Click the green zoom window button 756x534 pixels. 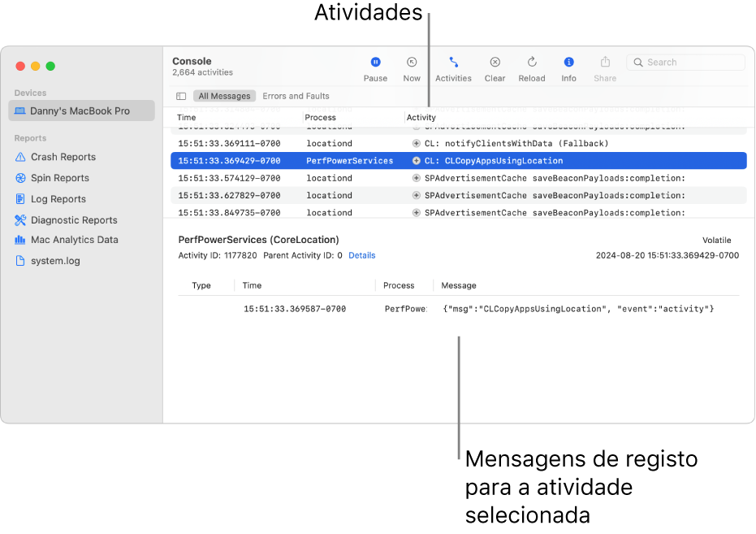tap(50, 66)
